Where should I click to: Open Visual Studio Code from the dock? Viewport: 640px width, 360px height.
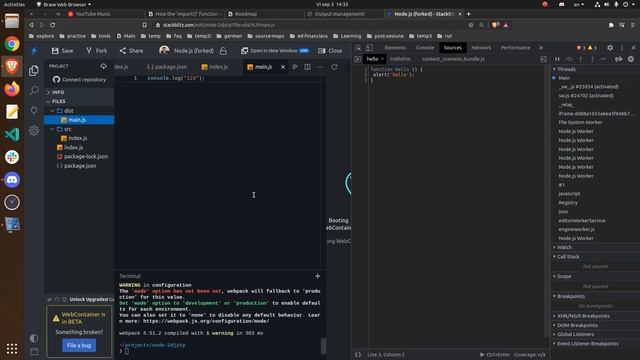pyautogui.click(x=12, y=134)
